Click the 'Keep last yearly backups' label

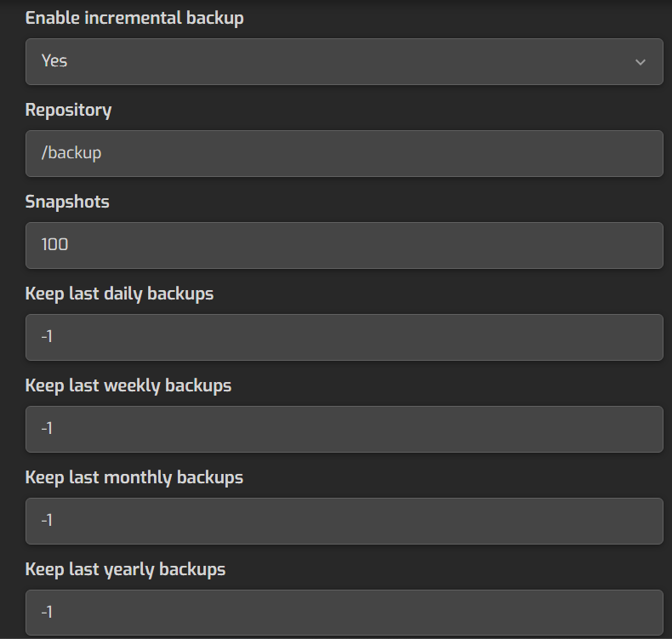pos(125,569)
